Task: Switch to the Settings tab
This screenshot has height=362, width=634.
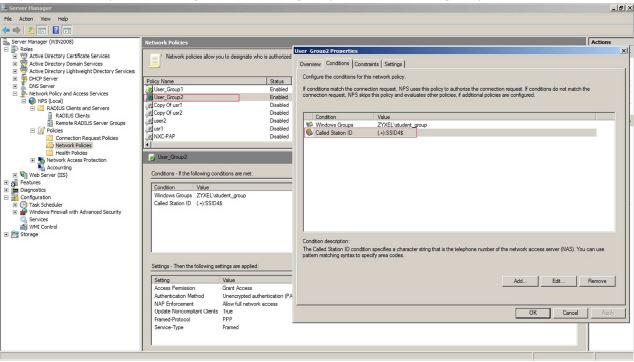Action: [393, 64]
